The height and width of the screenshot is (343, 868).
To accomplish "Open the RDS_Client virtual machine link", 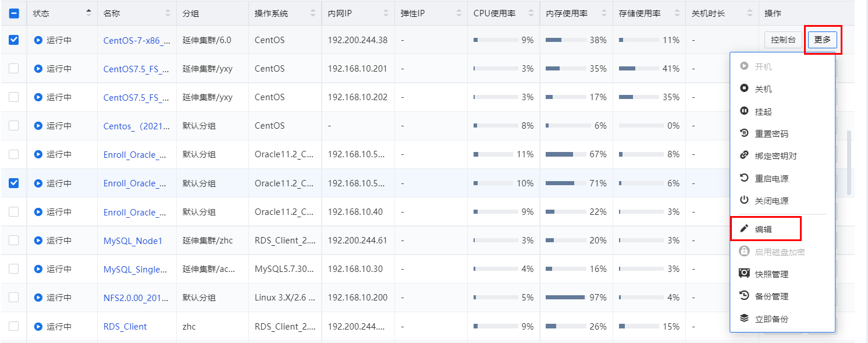I will tap(125, 327).
